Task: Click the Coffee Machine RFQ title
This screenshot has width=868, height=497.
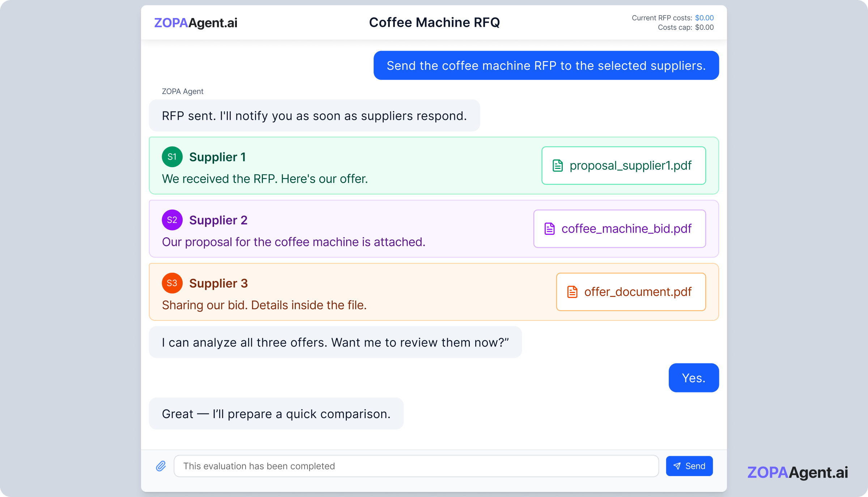Action: 434,22
